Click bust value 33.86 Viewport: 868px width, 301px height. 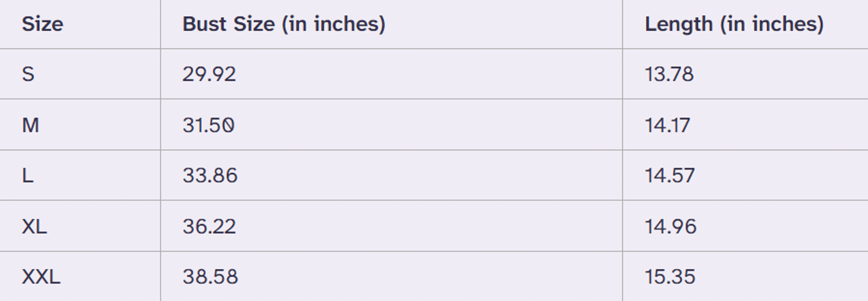[x=210, y=176]
